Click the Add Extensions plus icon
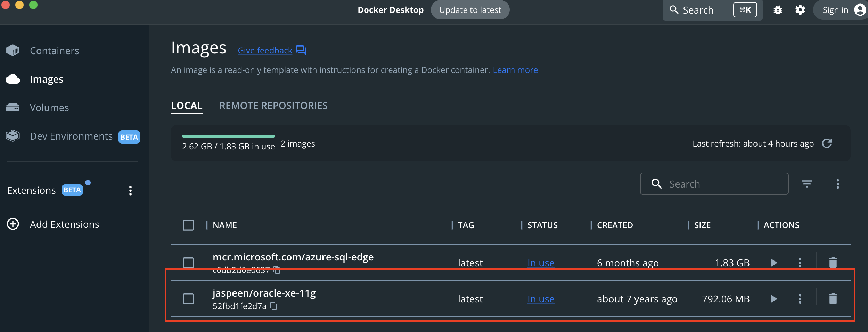The image size is (868, 332). (x=13, y=224)
